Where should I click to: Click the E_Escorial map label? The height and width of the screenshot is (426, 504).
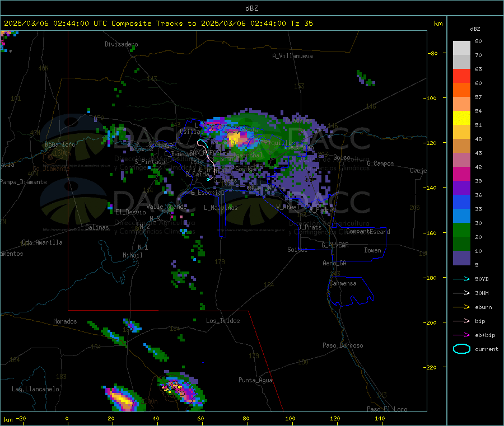[208, 193]
